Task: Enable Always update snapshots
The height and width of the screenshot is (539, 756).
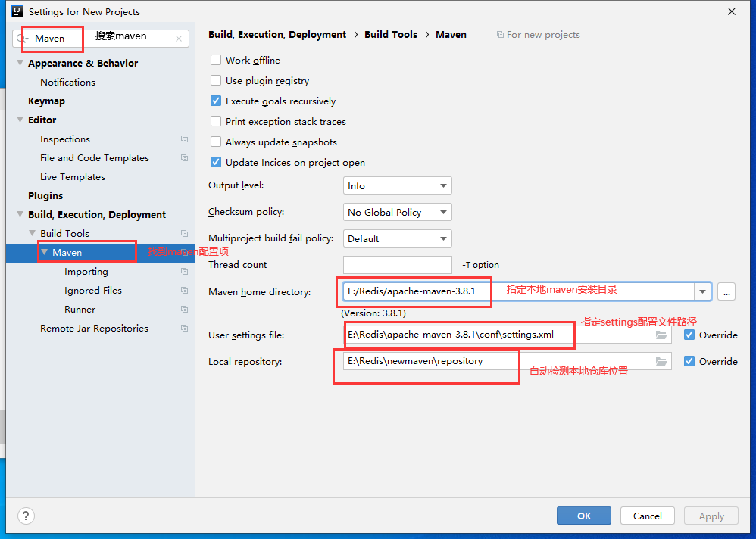Action: (x=216, y=142)
